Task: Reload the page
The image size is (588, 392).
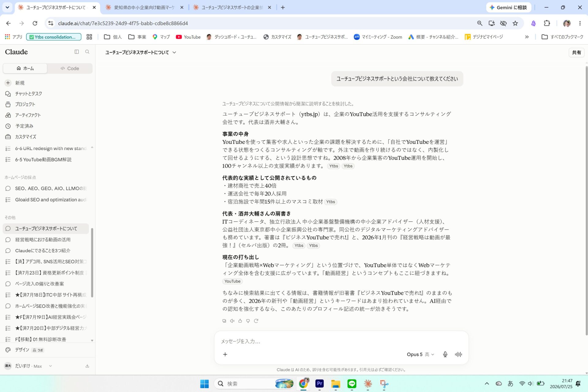Action: click(35, 23)
